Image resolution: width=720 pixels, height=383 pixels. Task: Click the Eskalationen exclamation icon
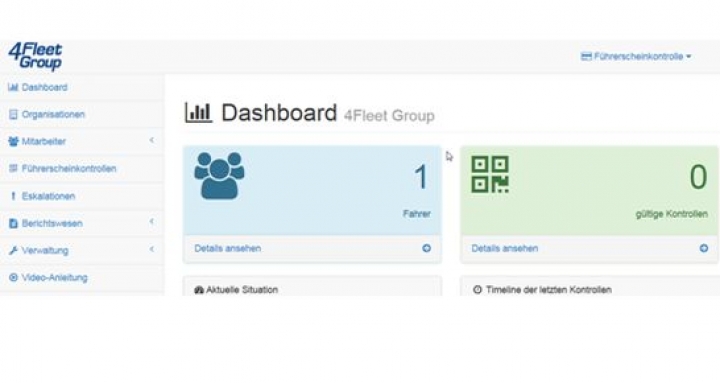point(13,196)
